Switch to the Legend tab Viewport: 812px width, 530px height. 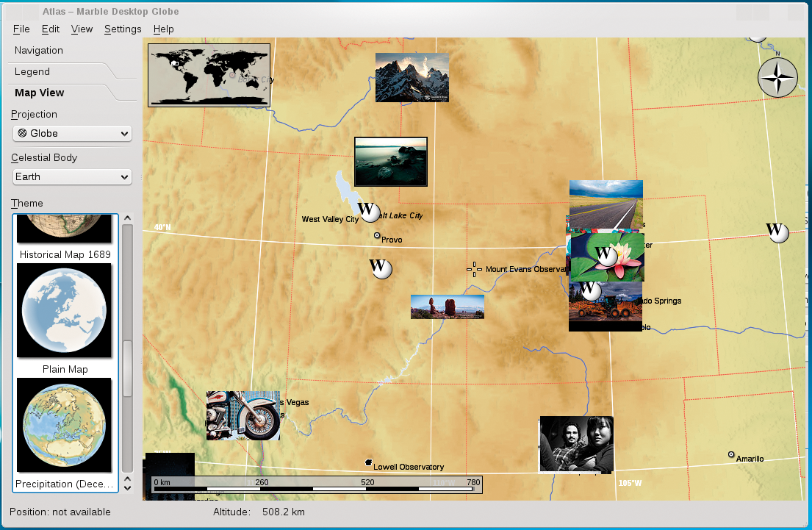pyautogui.click(x=32, y=71)
